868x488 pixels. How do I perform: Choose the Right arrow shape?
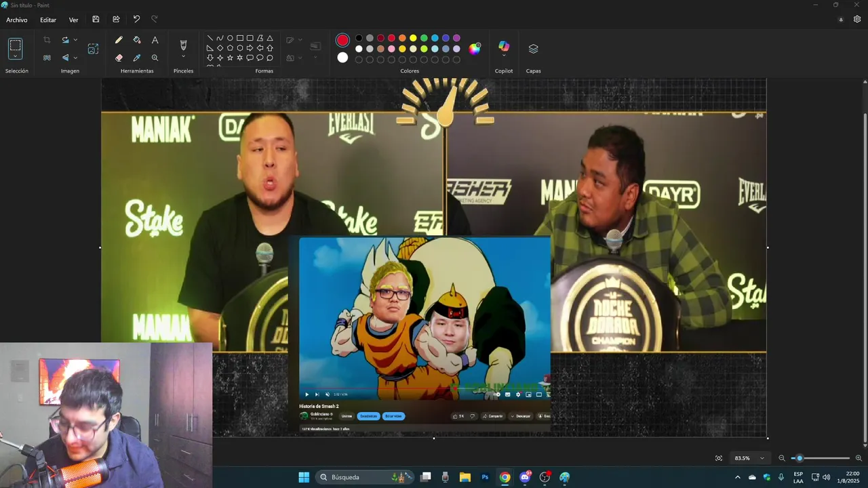pyautogui.click(x=250, y=48)
